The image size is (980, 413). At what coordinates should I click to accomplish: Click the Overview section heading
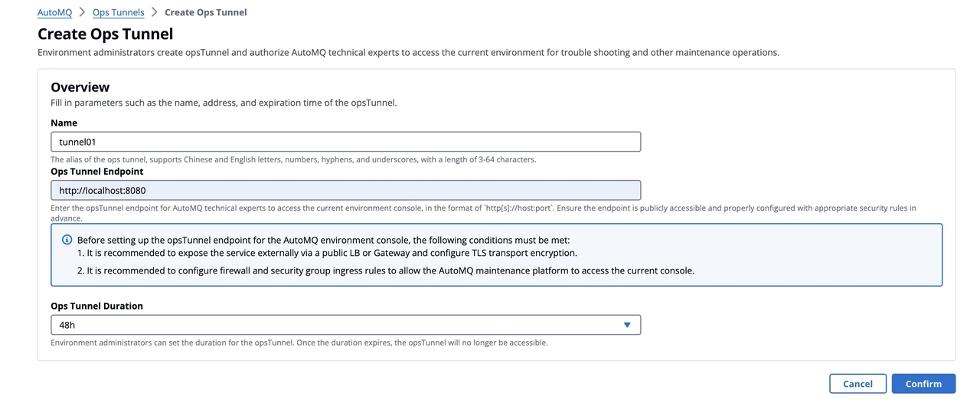80,87
